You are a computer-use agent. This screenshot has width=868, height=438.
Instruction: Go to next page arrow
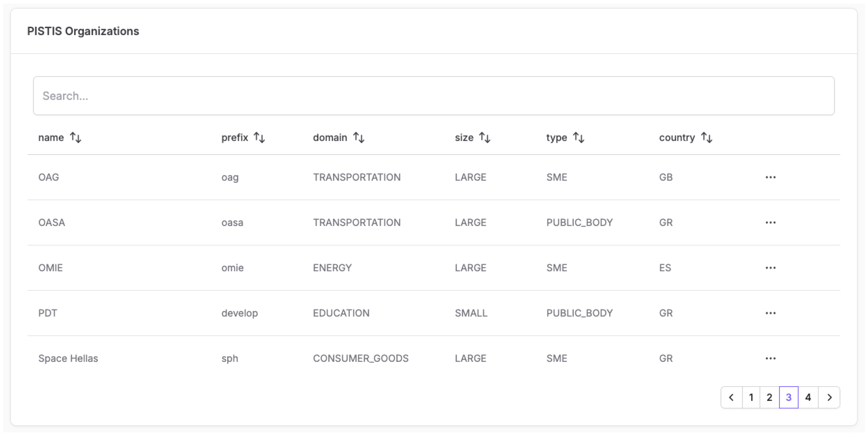click(829, 397)
